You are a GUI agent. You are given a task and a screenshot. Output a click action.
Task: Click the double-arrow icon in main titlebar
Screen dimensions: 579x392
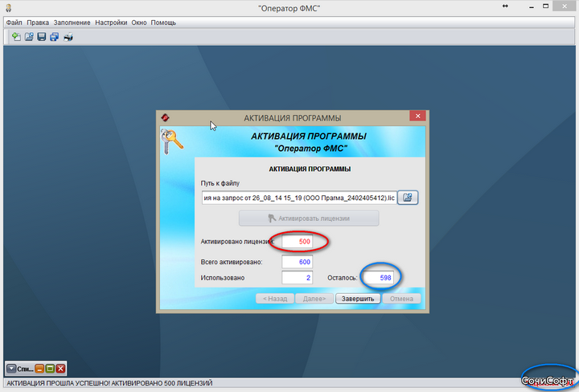coord(505,6)
